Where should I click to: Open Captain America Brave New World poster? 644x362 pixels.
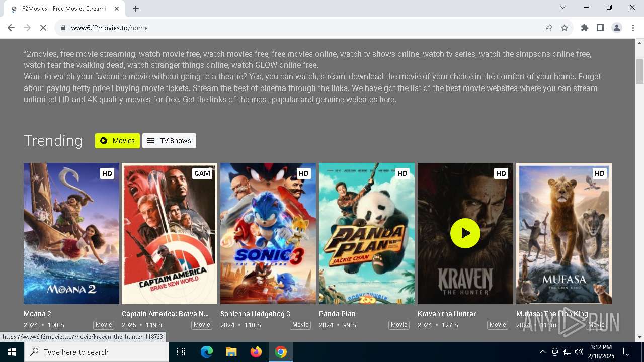(x=170, y=233)
